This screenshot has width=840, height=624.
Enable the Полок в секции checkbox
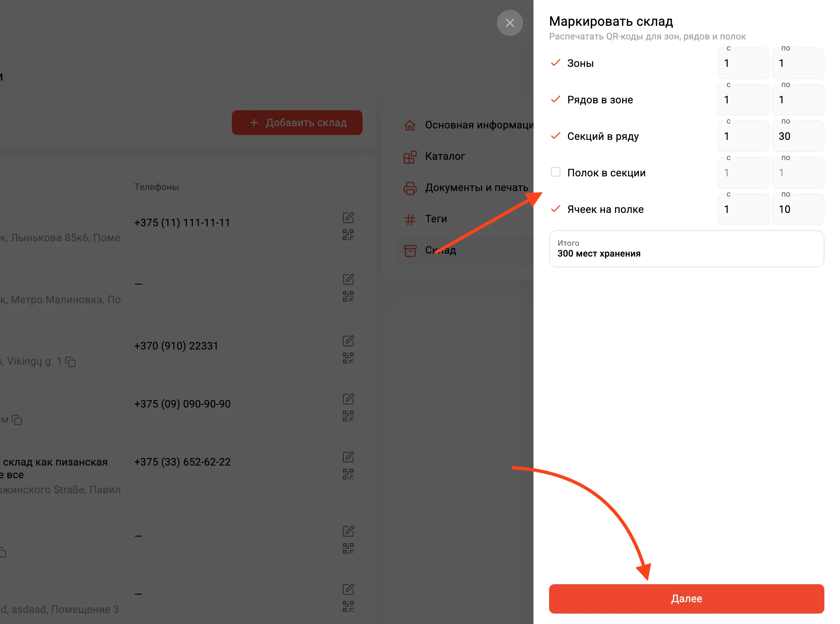[555, 172]
